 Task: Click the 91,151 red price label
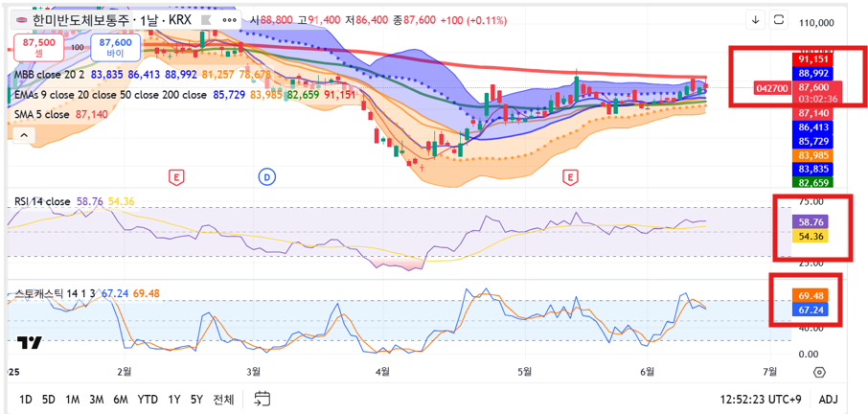(812, 59)
